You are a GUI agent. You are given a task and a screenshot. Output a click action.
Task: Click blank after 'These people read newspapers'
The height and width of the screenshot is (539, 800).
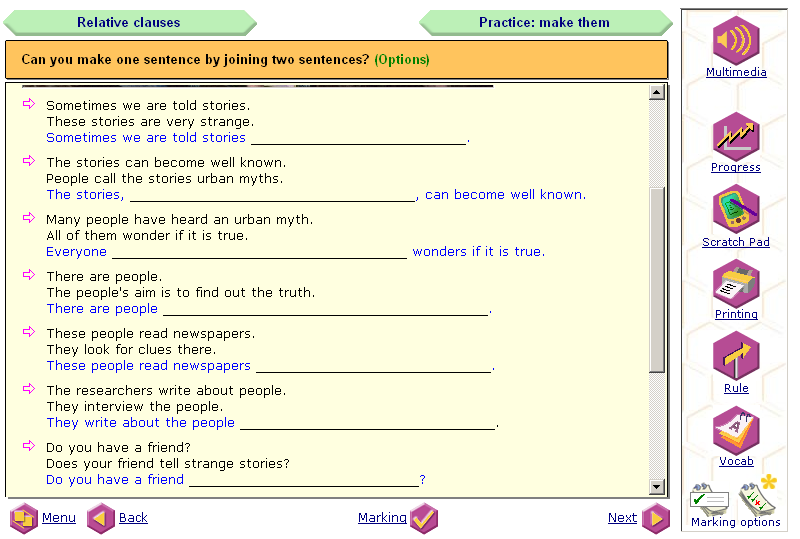[374, 366]
